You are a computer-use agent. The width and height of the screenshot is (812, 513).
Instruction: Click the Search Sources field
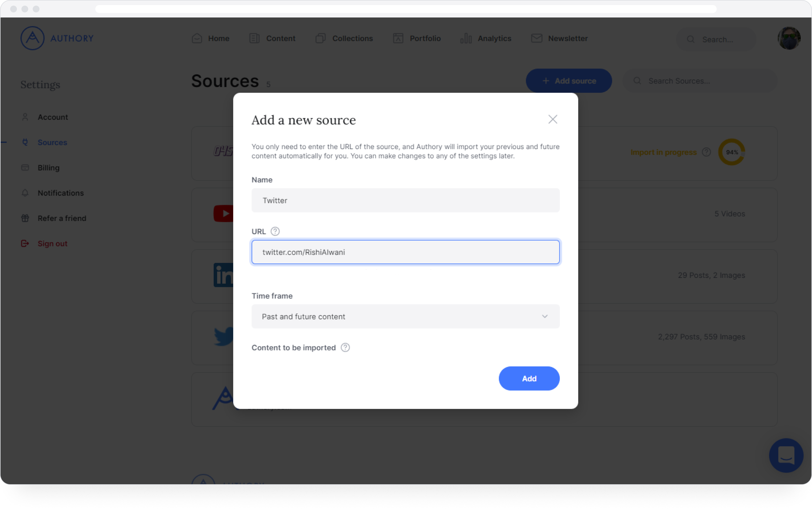(x=700, y=81)
